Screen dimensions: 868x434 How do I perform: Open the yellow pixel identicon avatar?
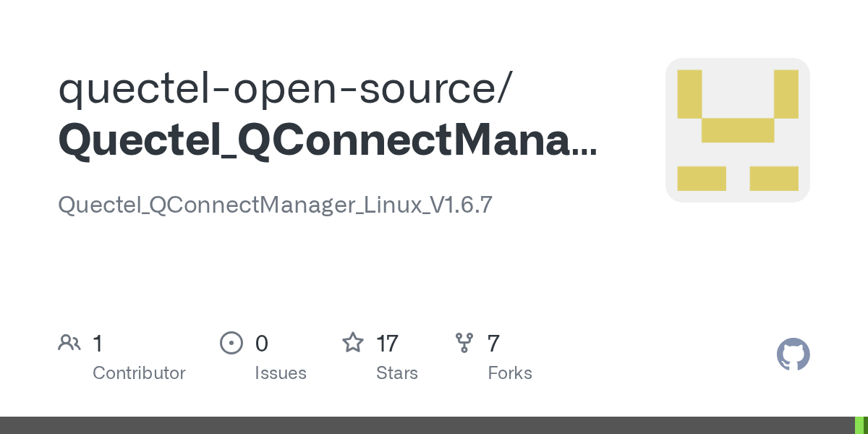[x=737, y=130]
